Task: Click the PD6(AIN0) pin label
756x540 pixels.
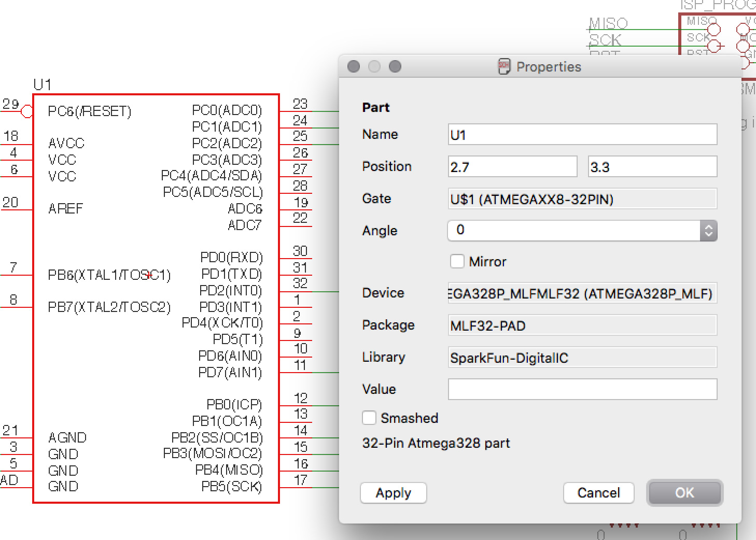Action: click(x=230, y=356)
